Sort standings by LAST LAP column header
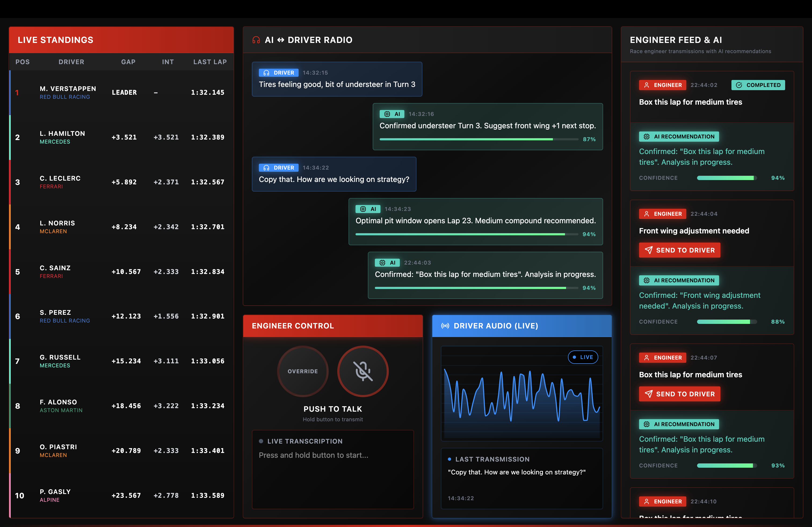 pos(210,62)
